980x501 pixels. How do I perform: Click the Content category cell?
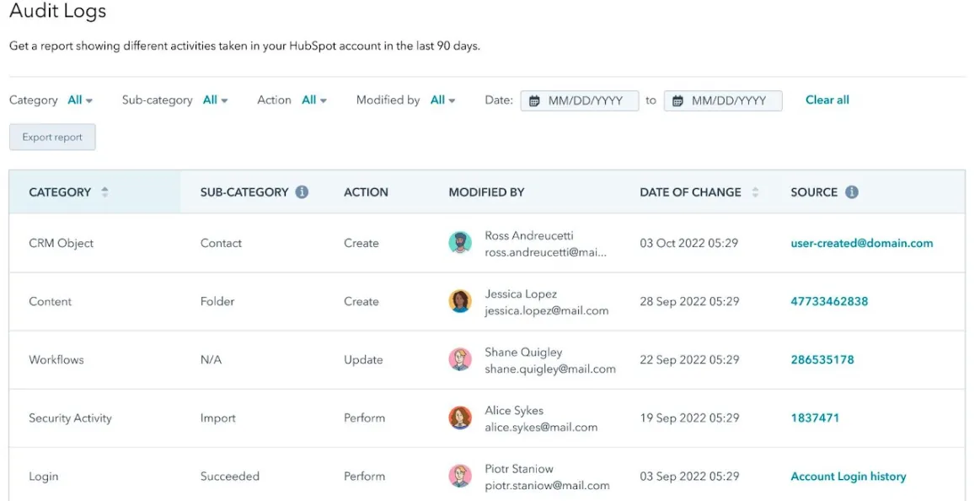point(50,301)
